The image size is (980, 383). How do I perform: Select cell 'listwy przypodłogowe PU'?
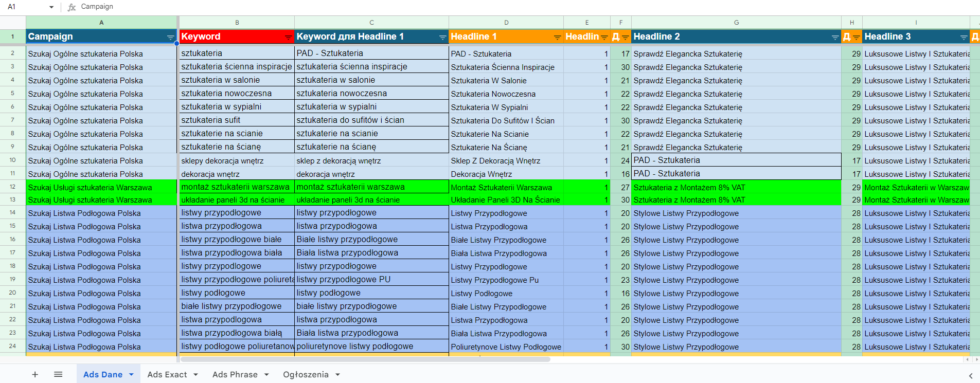point(371,280)
